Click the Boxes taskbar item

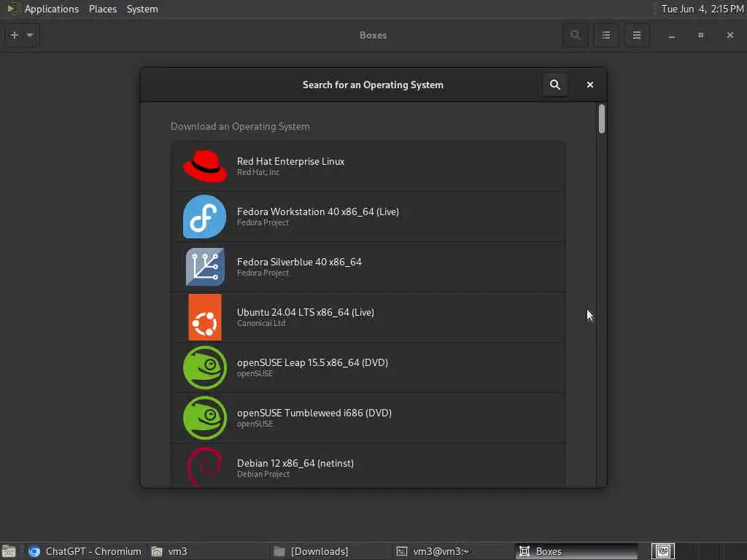pos(576,551)
